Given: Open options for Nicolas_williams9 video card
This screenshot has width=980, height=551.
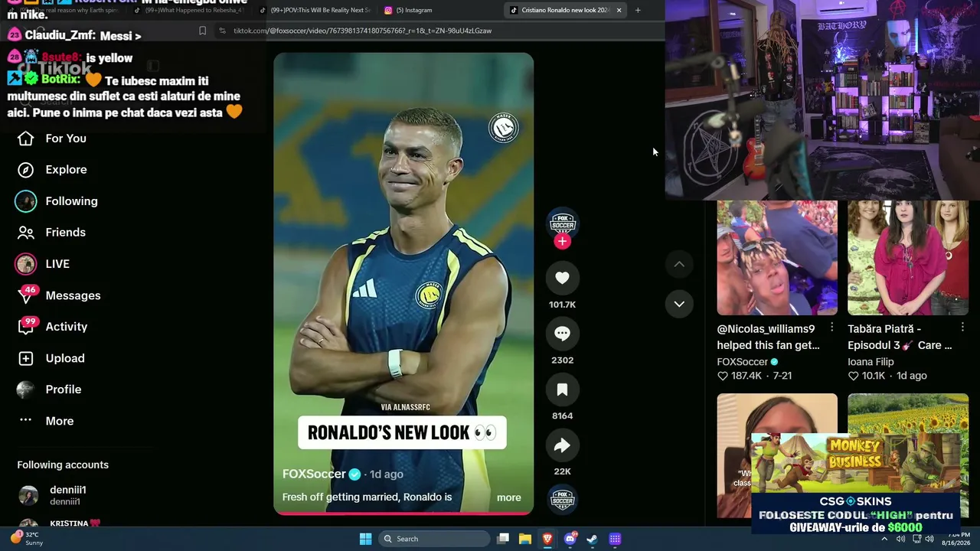Looking at the screenshot, I should coord(831,328).
